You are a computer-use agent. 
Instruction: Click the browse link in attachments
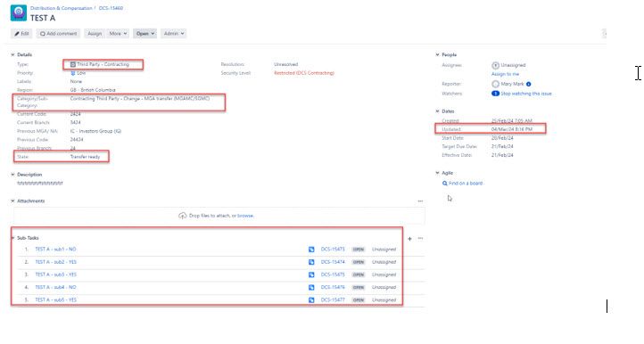pyautogui.click(x=245, y=216)
